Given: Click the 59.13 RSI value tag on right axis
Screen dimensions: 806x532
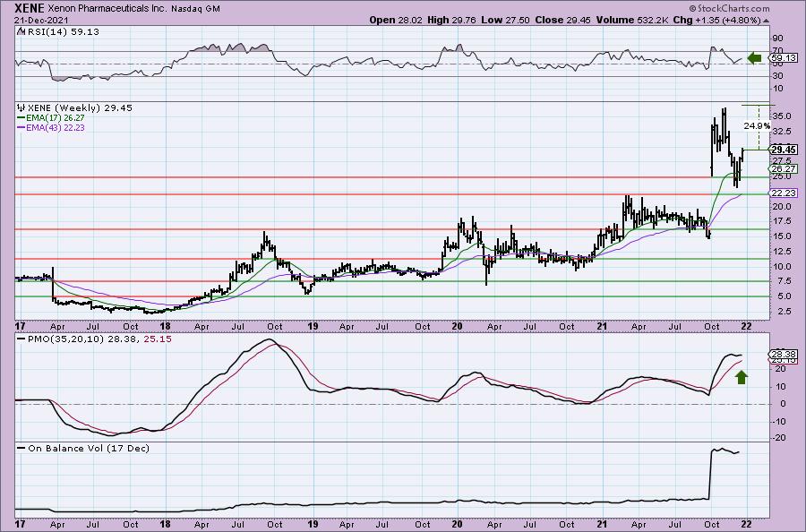Looking at the screenshot, I should (784, 58).
